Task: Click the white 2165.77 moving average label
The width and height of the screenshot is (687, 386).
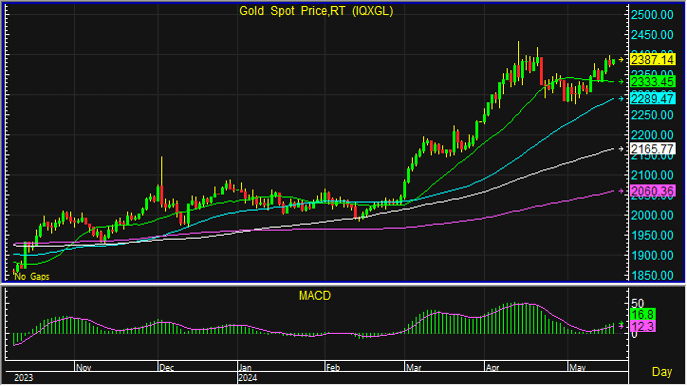Action: click(x=653, y=149)
